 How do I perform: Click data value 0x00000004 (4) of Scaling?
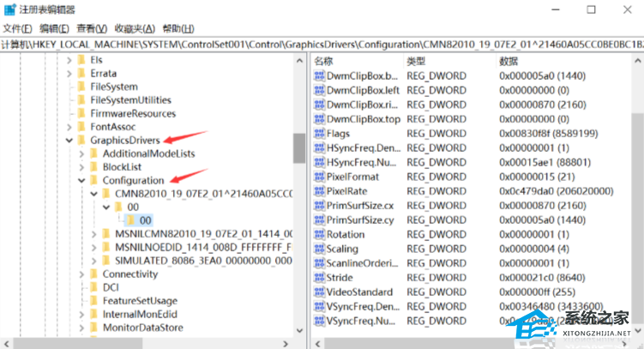[x=534, y=249]
